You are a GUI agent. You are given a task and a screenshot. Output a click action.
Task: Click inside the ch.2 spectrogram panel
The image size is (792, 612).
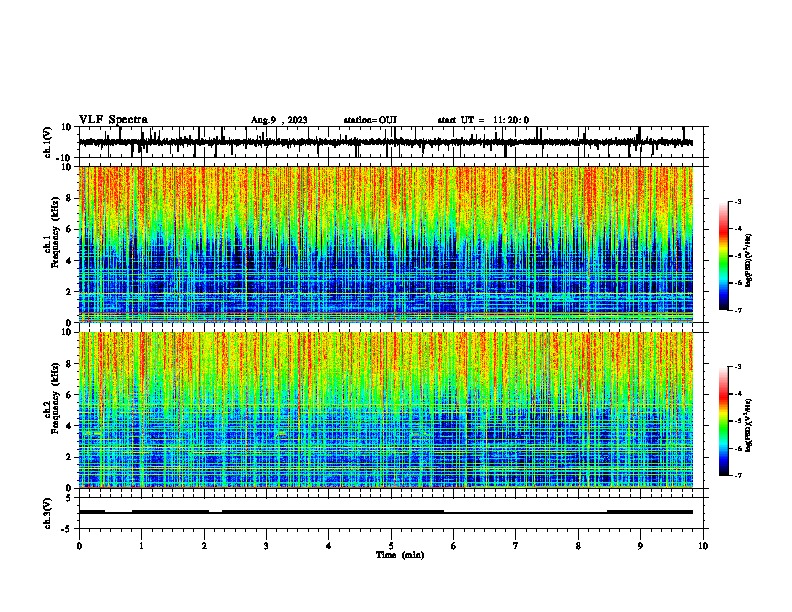(386, 410)
